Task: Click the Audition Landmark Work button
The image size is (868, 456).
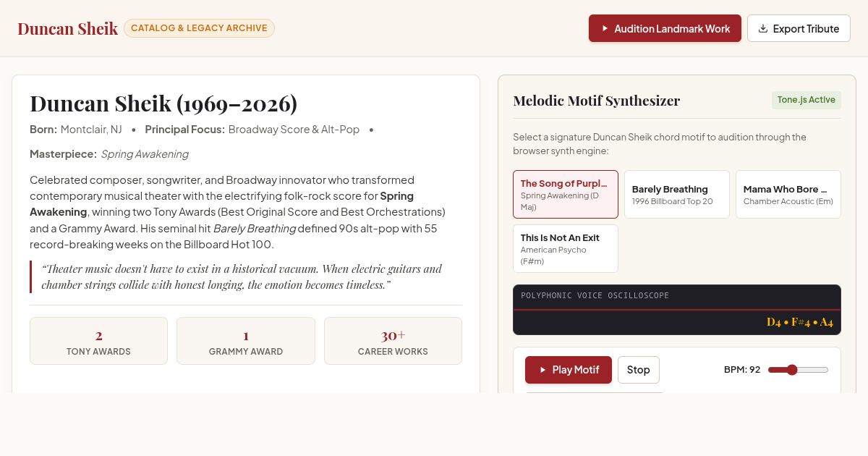Action: point(665,28)
